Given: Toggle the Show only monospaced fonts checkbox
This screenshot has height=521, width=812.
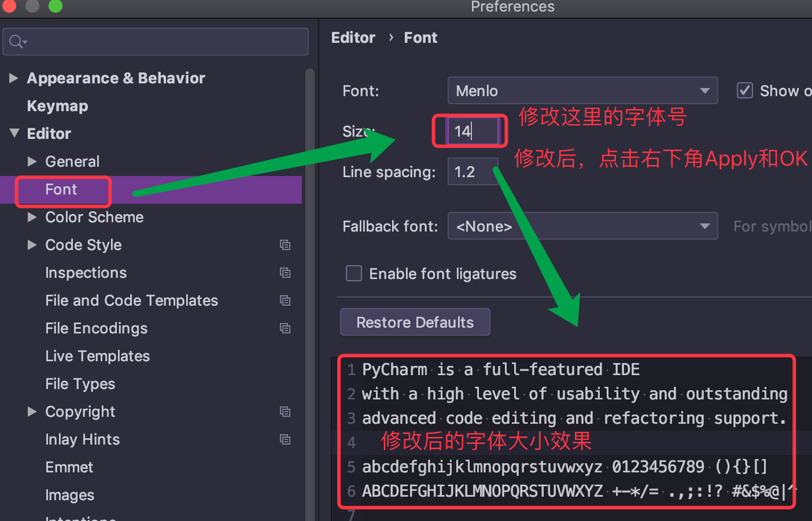Looking at the screenshot, I should pos(745,91).
